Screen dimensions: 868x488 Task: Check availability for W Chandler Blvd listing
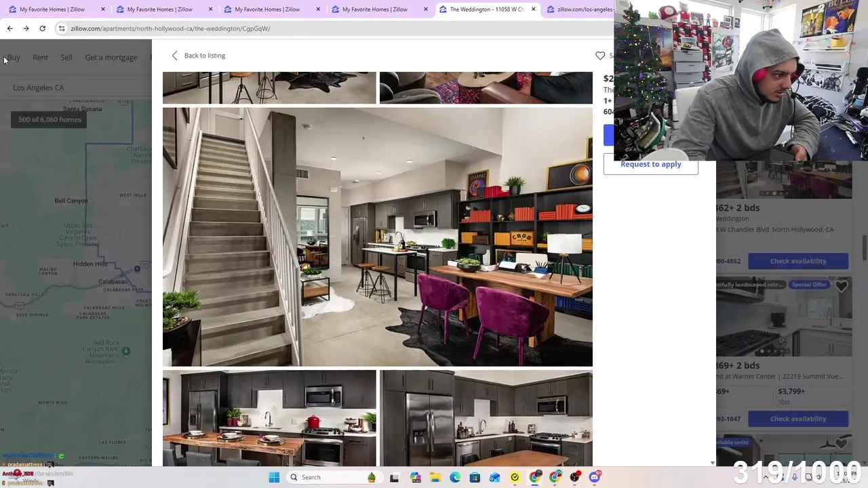coord(798,261)
